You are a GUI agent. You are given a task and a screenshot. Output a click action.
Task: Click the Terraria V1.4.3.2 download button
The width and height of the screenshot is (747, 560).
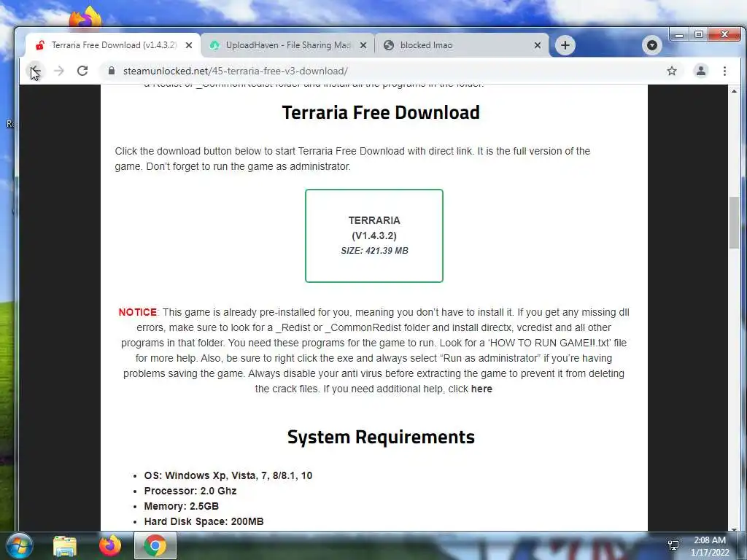[374, 236]
